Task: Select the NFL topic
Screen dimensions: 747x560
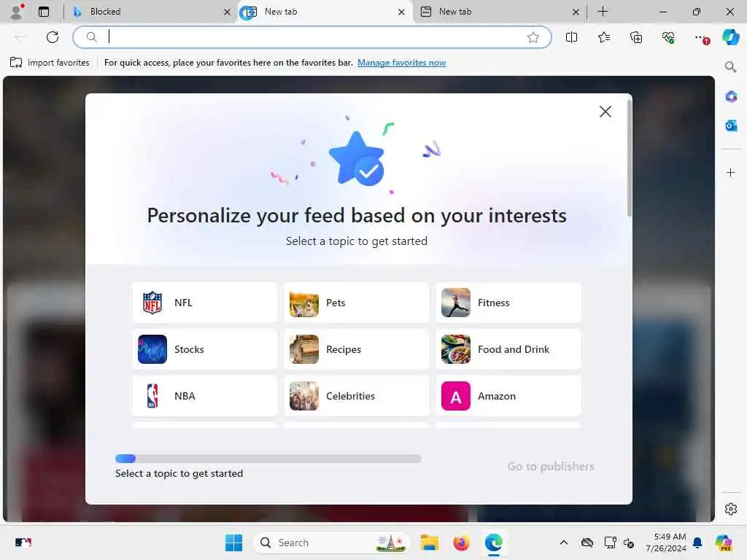Action: pyautogui.click(x=205, y=303)
